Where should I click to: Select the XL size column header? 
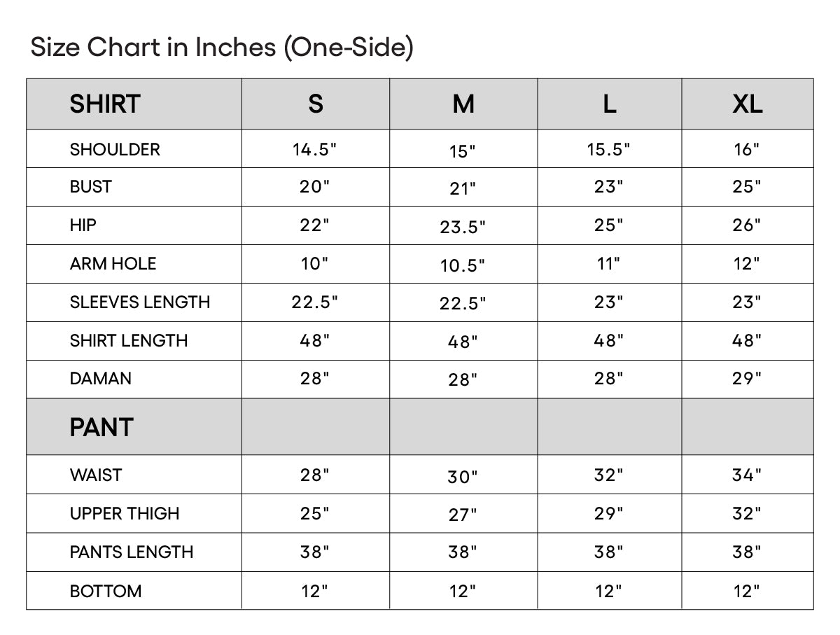748,104
